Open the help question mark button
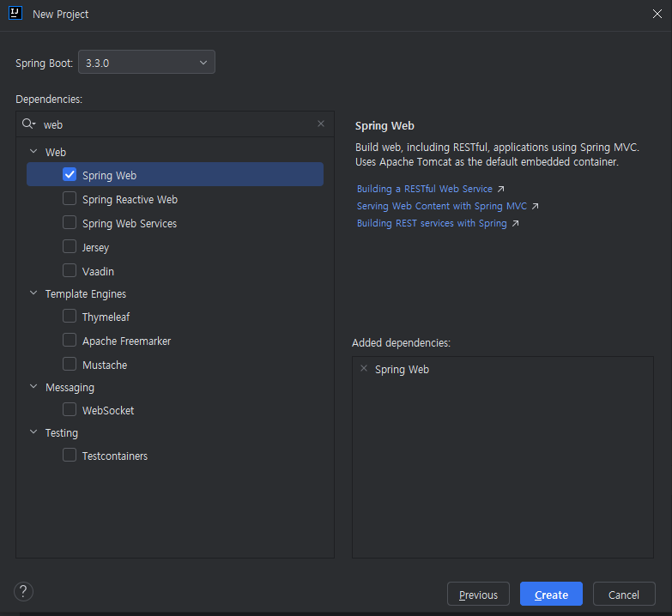 click(x=23, y=592)
